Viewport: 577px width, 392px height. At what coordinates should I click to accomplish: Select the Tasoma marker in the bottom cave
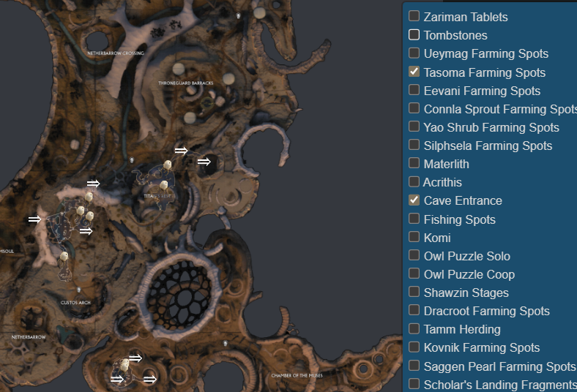tap(125, 363)
